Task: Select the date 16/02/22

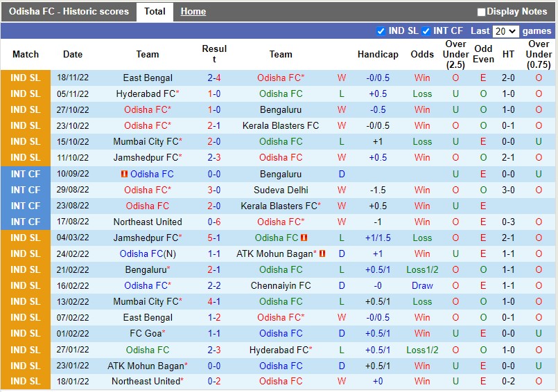Action: click(x=73, y=285)
